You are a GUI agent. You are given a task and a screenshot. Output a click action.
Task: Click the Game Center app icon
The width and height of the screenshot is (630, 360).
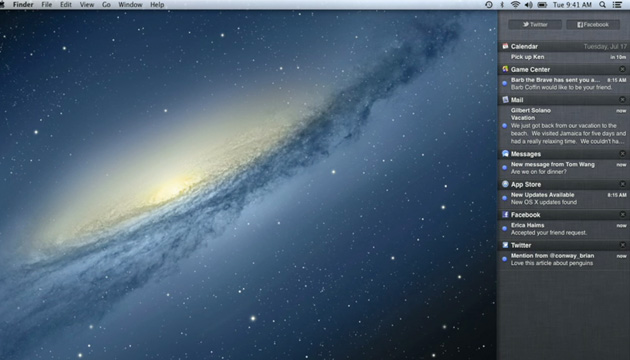[505, 69]
